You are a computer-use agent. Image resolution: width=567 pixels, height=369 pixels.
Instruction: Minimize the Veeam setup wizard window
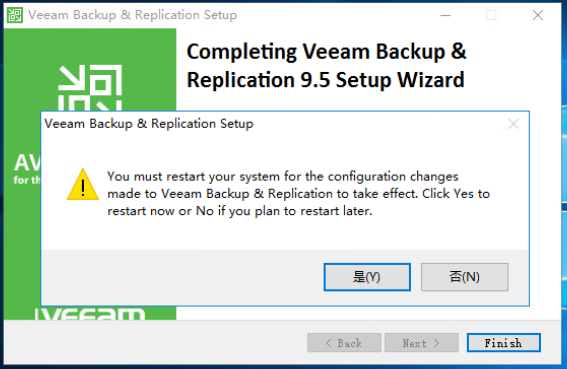(x=446, y=15)
